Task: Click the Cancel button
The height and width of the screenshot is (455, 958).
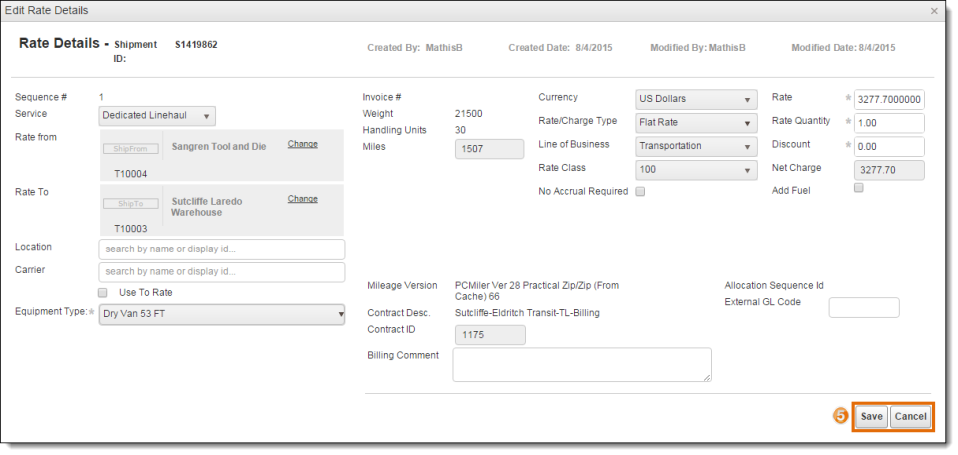Action: click(910, 417)
